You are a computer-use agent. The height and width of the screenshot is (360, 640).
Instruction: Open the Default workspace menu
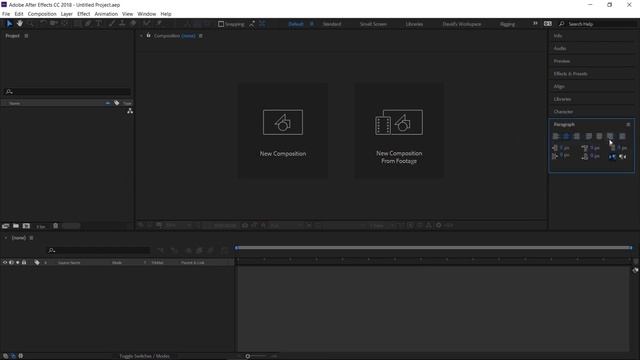tap(312, 24)
